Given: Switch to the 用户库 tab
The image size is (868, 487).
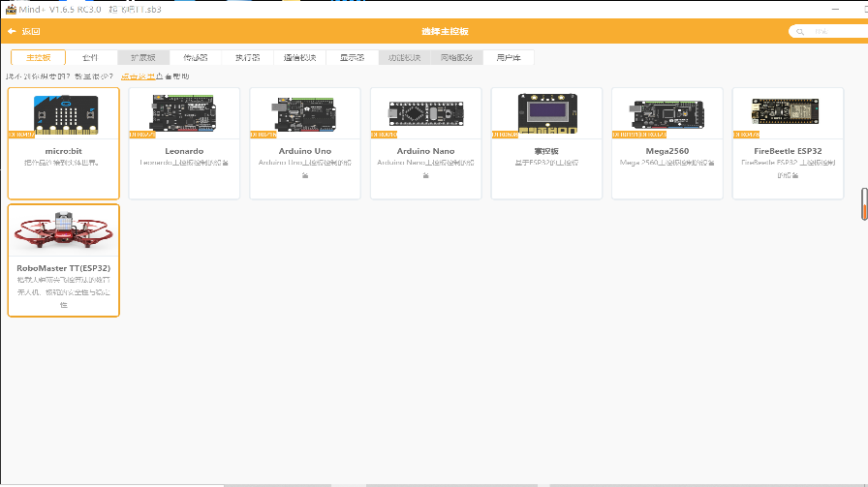Looking at the screenshot, I should (509, 57).
